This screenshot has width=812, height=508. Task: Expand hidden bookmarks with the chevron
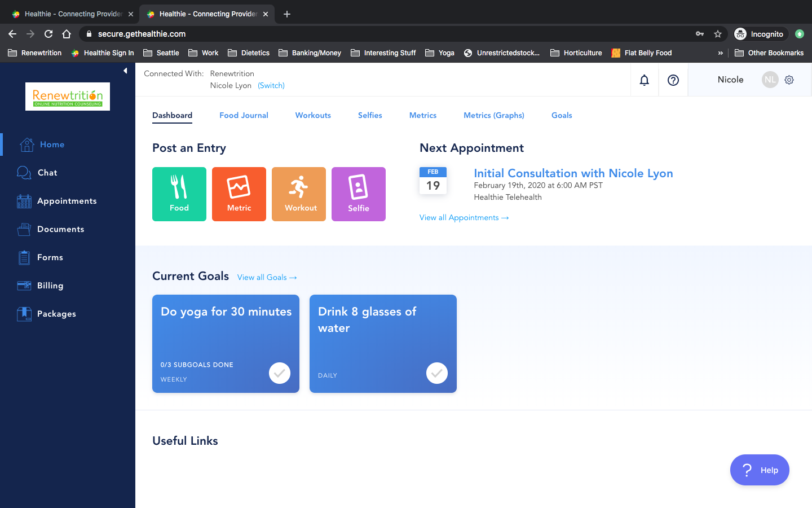pyautogui.click(x=720, y=53)
